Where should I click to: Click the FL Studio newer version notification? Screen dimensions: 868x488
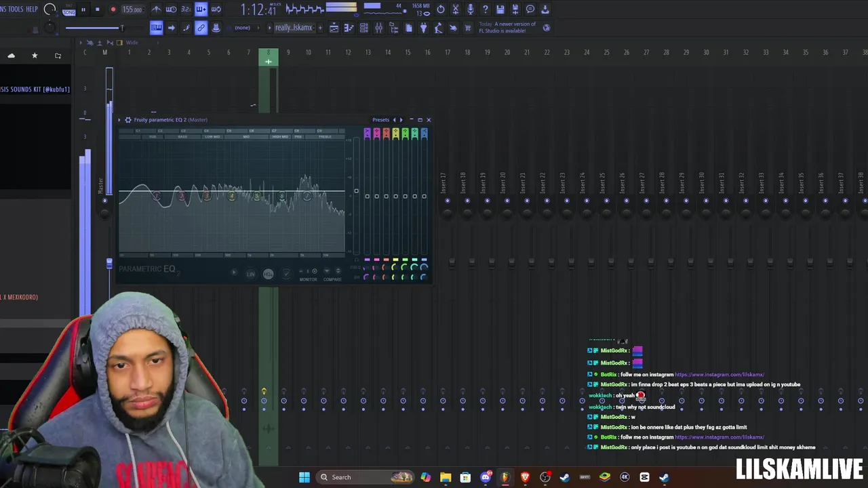click(507, 27)
